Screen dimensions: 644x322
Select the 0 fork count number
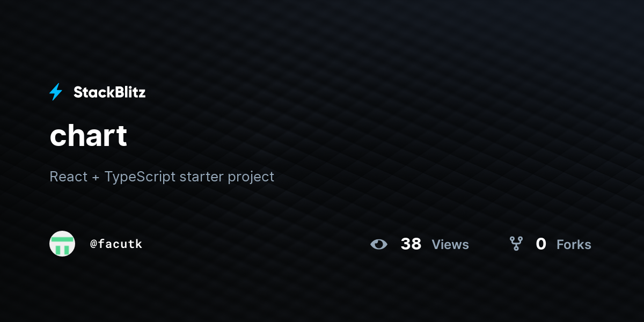tap(541, 244)
